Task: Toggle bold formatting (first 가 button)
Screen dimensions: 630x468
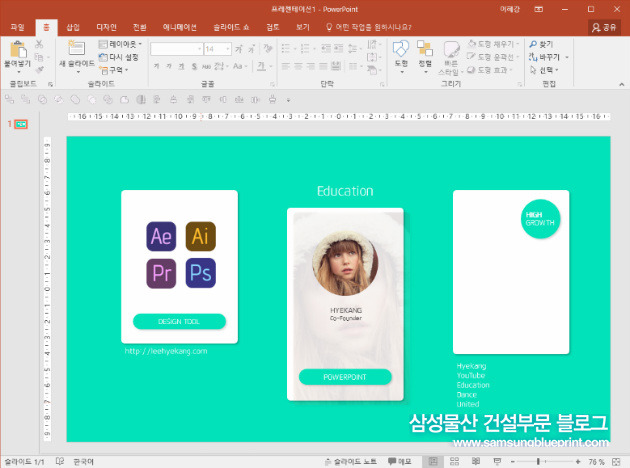Action: point(156,66)
